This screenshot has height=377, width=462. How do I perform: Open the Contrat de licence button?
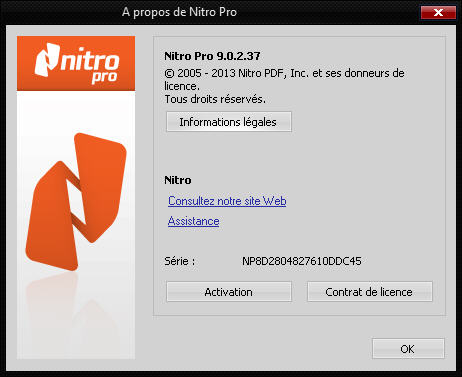point(369,292)
